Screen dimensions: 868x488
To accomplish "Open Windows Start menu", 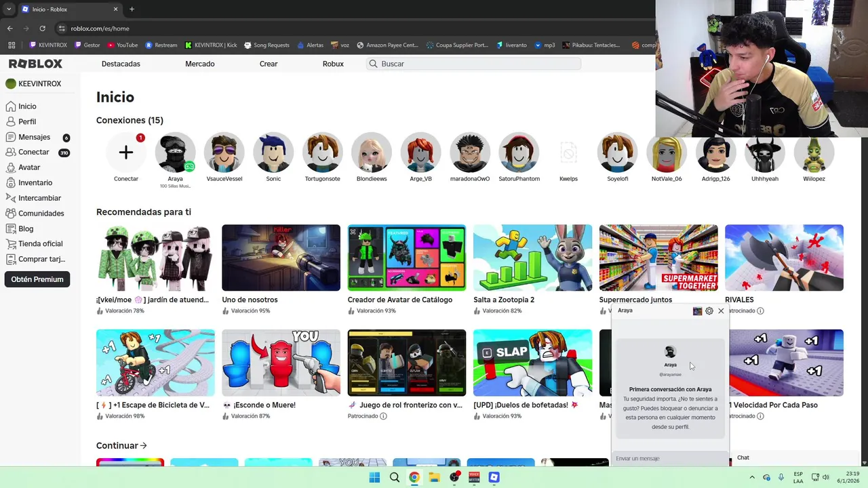I will coord(374,477).
